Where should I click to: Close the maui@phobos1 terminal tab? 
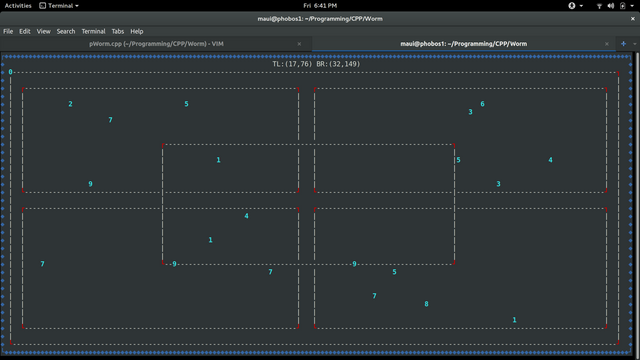point(607,44)
